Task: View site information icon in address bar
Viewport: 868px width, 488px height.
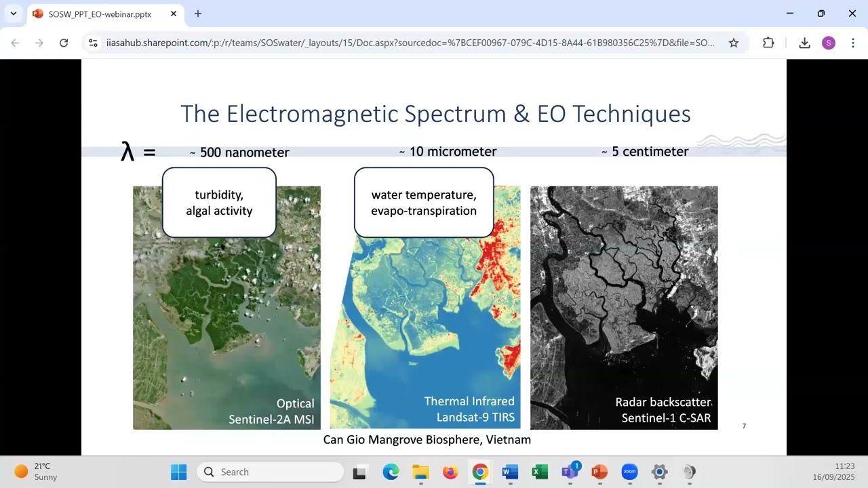Action: point(94,43)
